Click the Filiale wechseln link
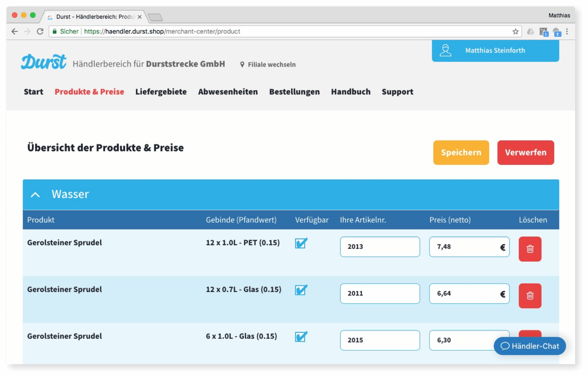The height and width of the screenshot is (377, 588). tap(272, 65)
